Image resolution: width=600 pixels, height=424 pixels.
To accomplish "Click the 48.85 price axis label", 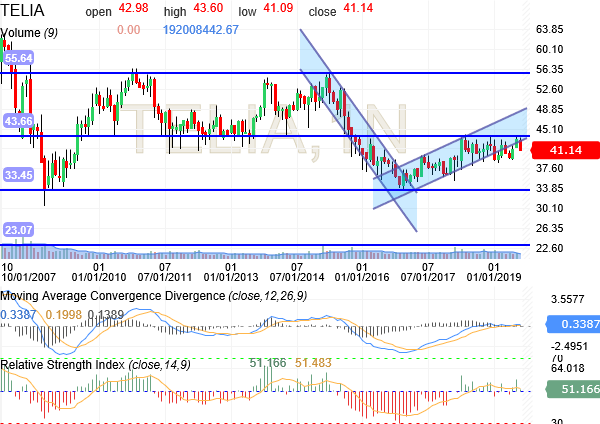I will (x=549, y=109).
